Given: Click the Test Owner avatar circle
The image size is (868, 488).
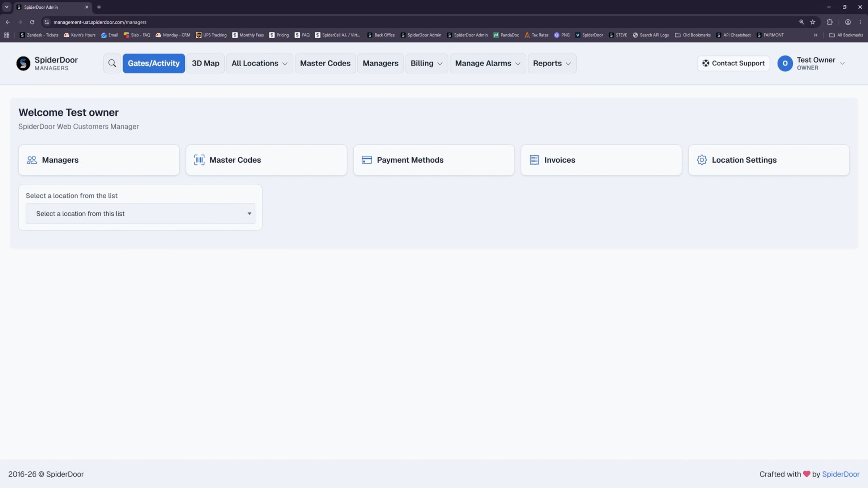Looking at the screenshot, I should click(785, 63).
